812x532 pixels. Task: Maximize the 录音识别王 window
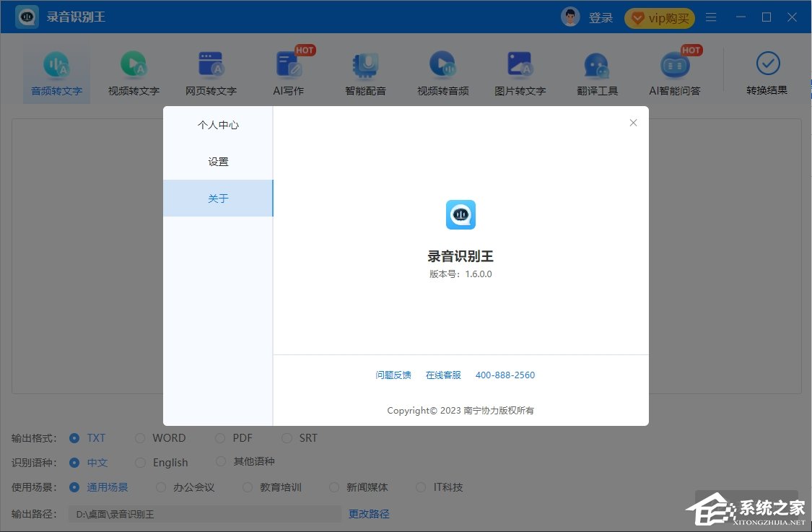(767, 17)
